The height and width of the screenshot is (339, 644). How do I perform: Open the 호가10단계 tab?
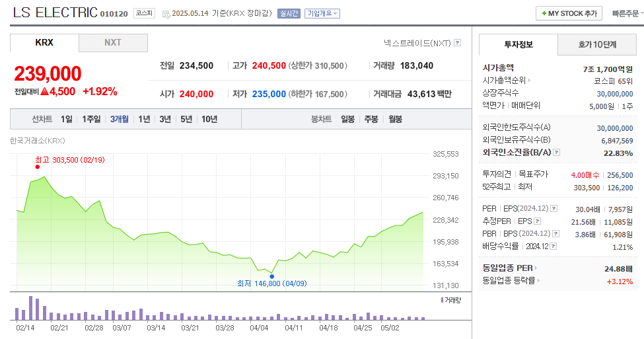click(596, 44)
